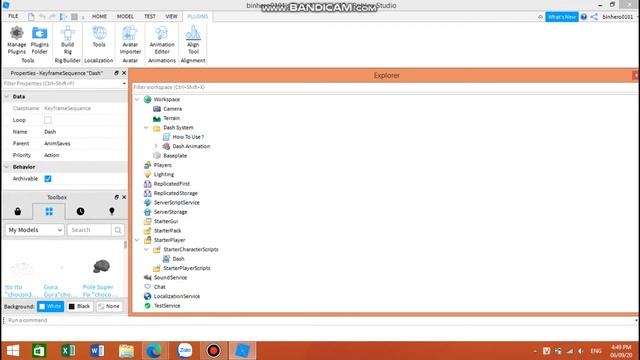Open the My Models dropdown
This screenshot has height=360, width=640.
click(35, 230)
